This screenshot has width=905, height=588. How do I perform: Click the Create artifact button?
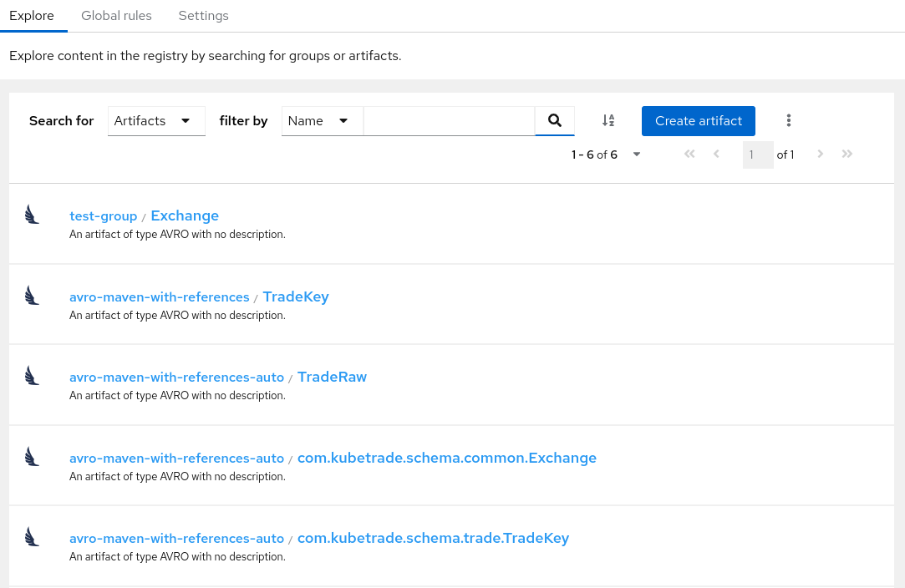(698, 120)
